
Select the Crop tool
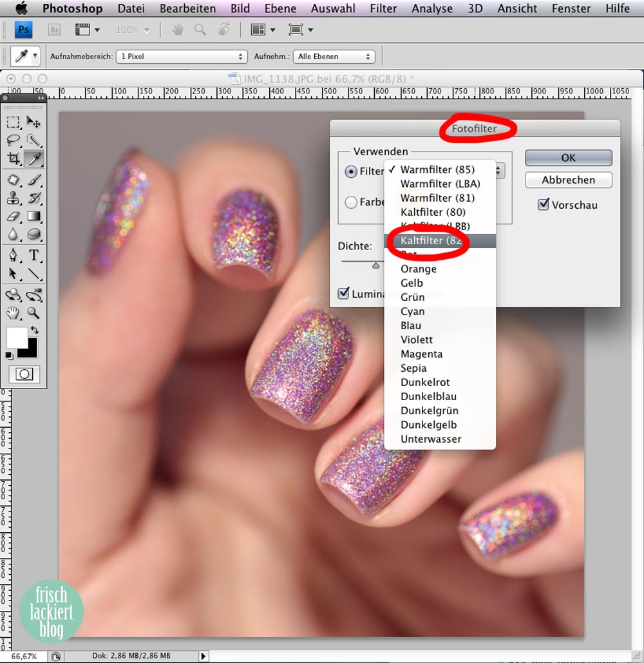click(13, 159)
